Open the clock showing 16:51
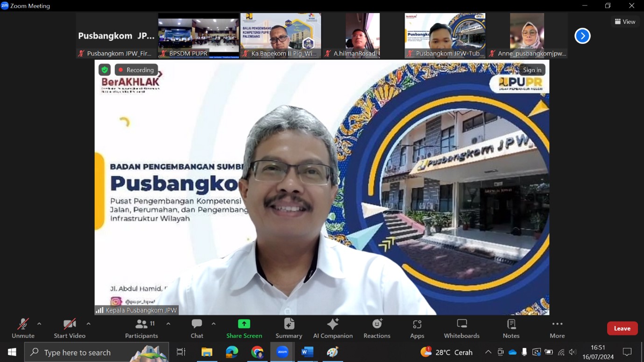This screenshot has height=362, width=644. 598,352
